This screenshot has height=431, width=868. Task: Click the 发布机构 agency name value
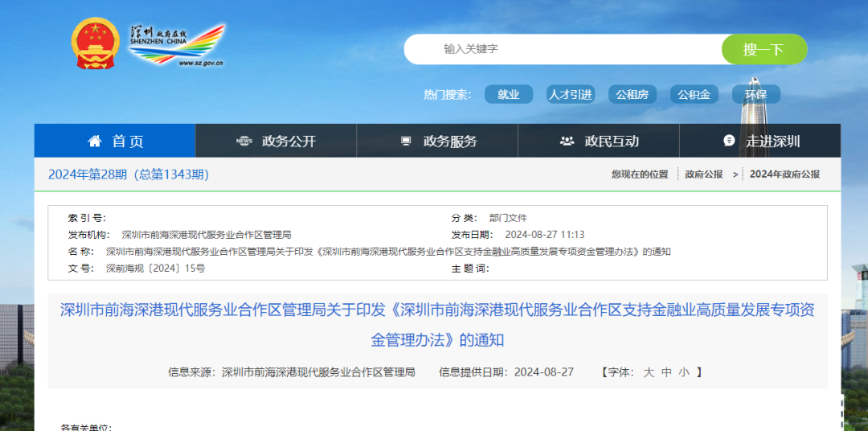click(207, 234)
